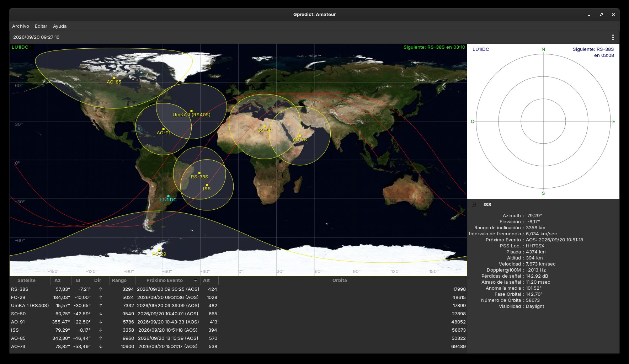
Task: Click the Altitud value 394 km
Action: 534,258
